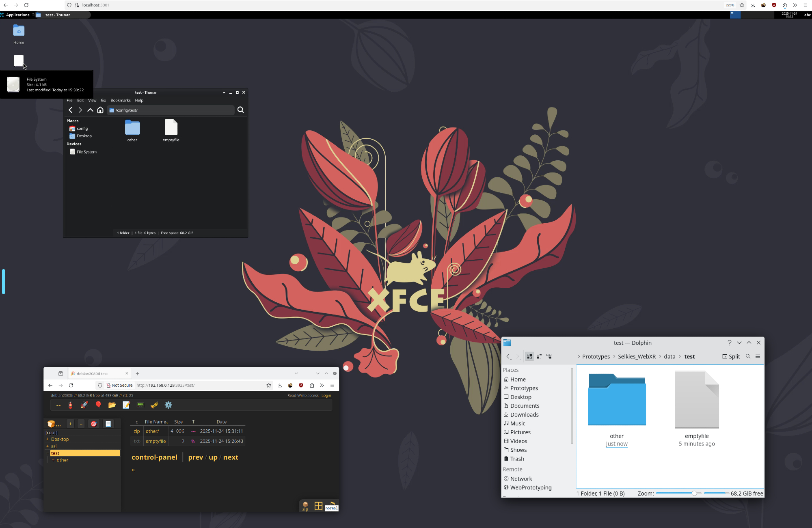Expand the breadcrumb arrow after Selkies_WebXR
The width and height of the screenshot is (812, 528).
click(x=660, y=356)
